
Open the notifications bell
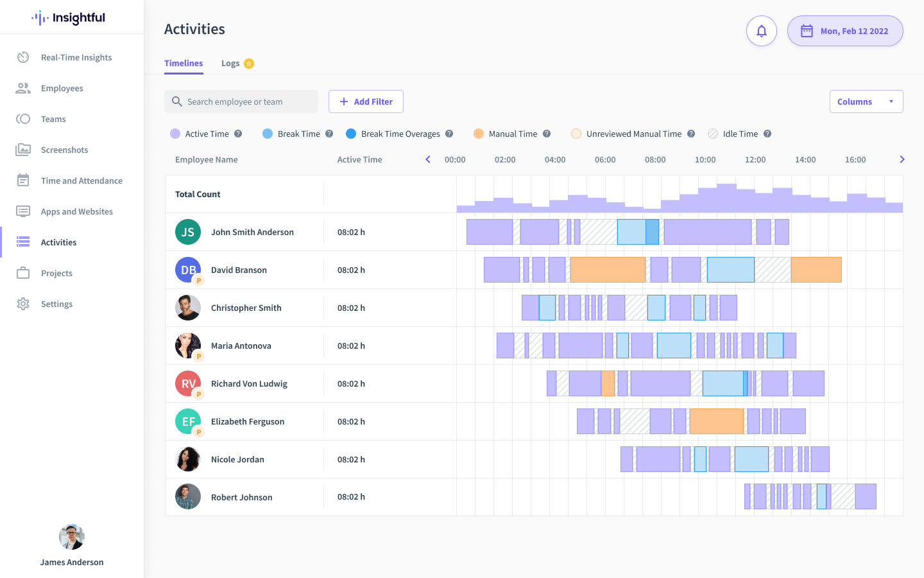tap(761, 31)
